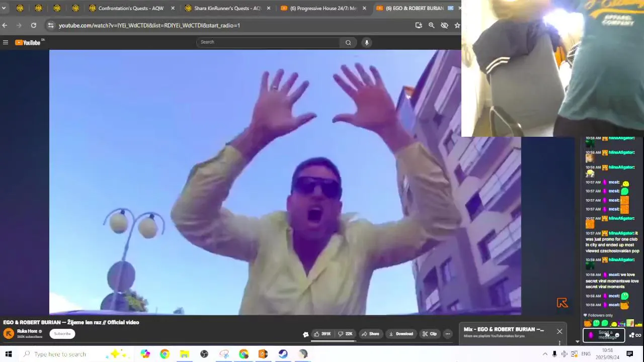The height and width of the screenshot is (362, 644).
Task: Click the icon left of the like button
Action: pyautogui.click(x=305, y=334)
